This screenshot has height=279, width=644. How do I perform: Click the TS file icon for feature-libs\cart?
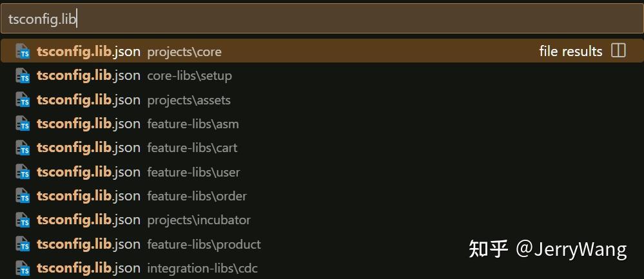(23, 148)
